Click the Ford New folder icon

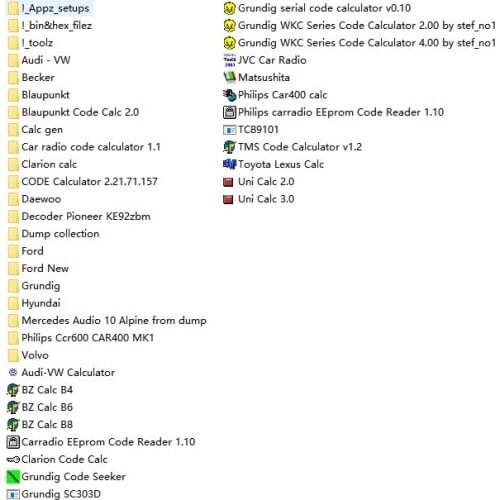[x=13, y=269]
